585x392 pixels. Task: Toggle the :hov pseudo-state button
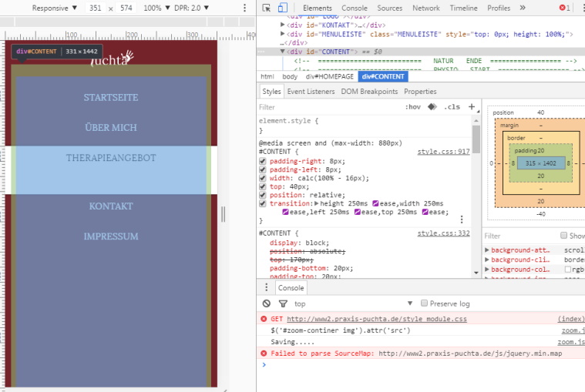413,107
